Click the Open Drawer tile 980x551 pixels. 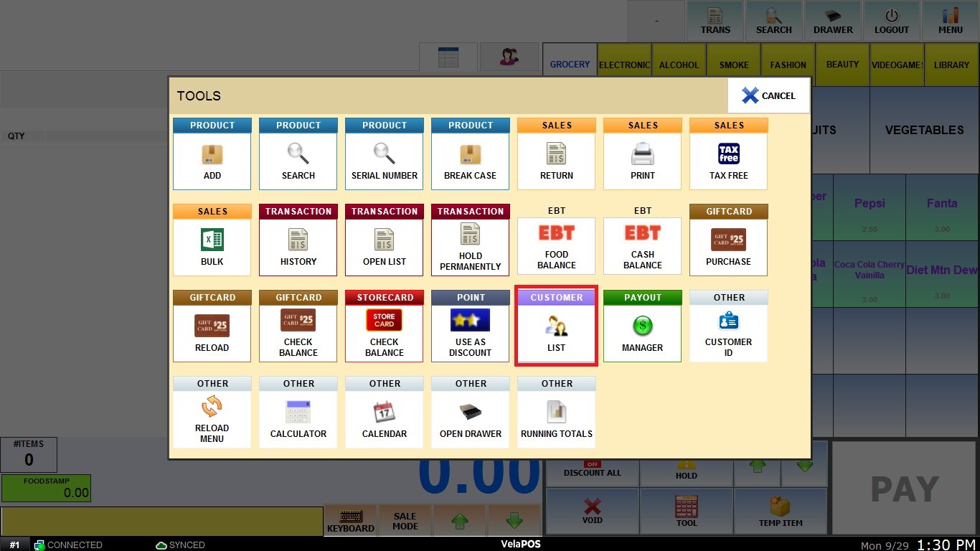470,419
